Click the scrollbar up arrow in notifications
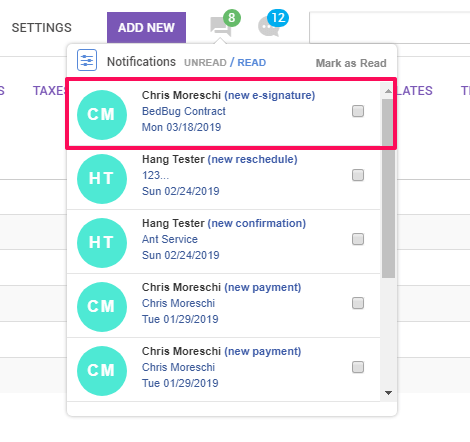The height and width of the screenshot is (442, 470). tap(388, 91)
